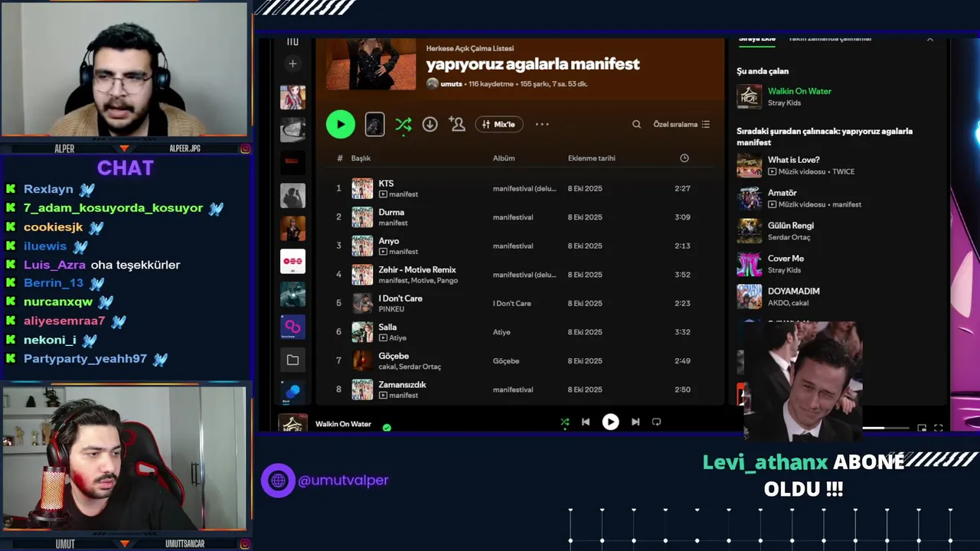
Task: Open now-playing album art in the player bar
Action: [x=292, y=423]
